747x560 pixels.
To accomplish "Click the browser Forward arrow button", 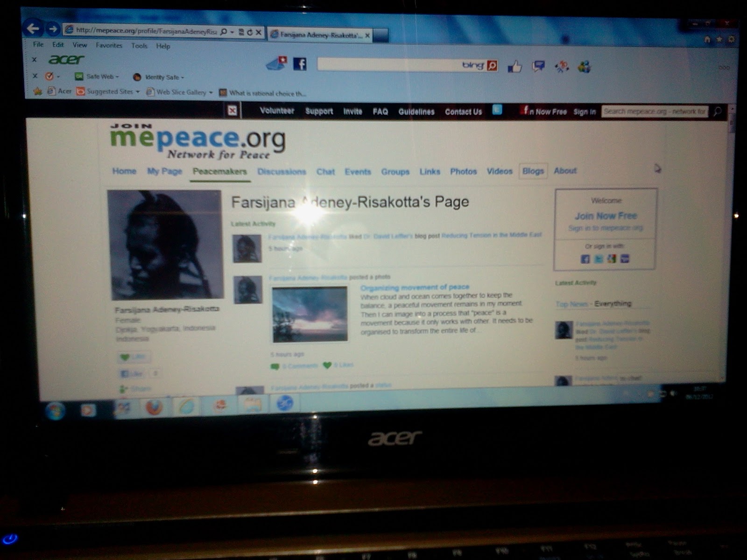I will coord(53,29).
